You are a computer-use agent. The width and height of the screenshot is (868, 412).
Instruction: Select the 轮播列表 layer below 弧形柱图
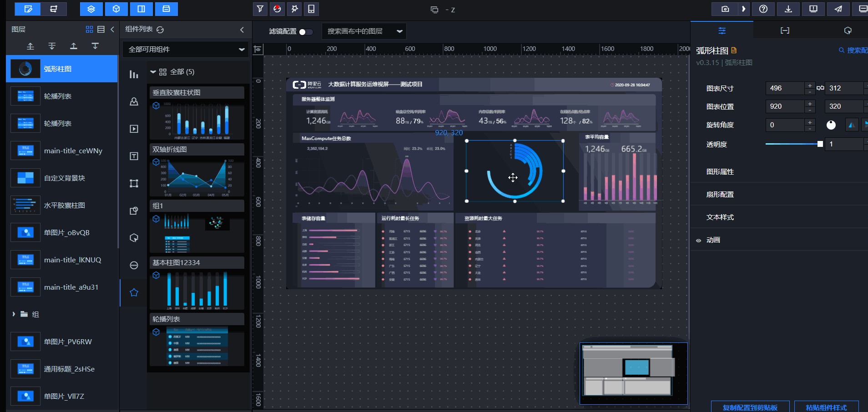click(62, 96)
